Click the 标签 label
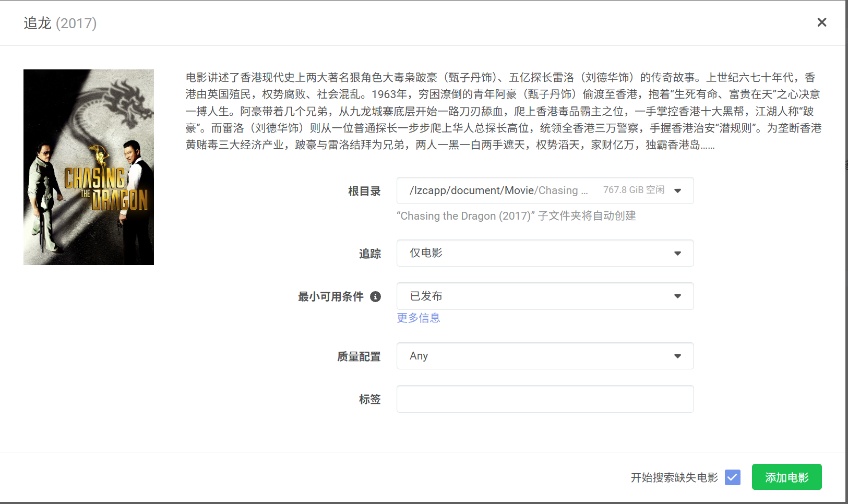This screenshot has width=848, height=504. point(369,399)
